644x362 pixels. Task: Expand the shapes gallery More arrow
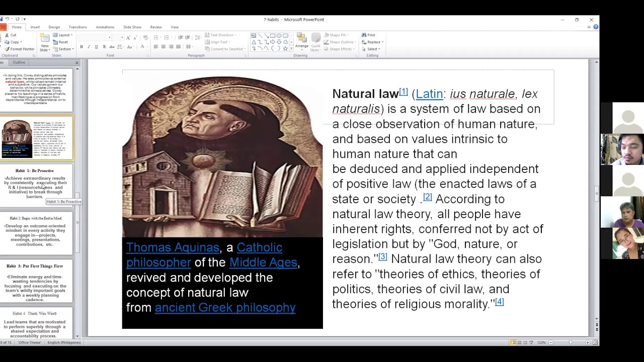pyautogui.click(x=291, y=49)
